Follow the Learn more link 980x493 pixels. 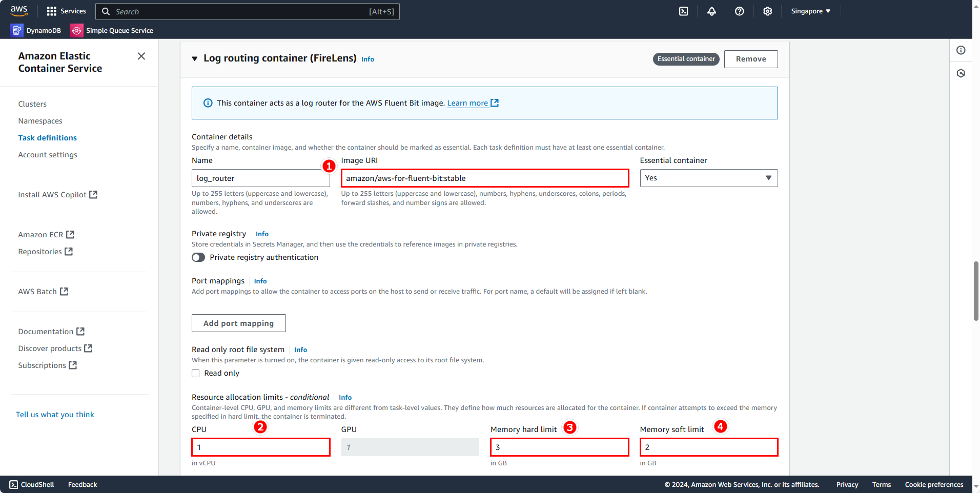[467, 103]
